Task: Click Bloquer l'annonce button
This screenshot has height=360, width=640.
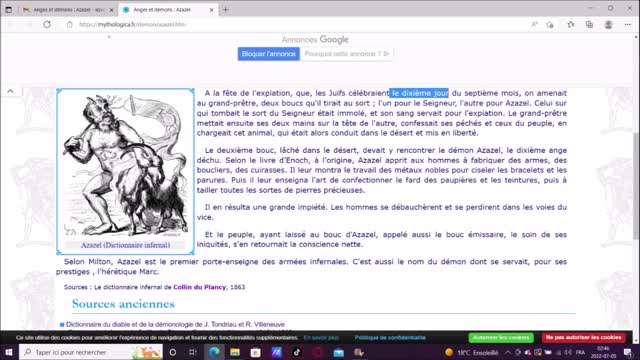Action: [269, 54]
